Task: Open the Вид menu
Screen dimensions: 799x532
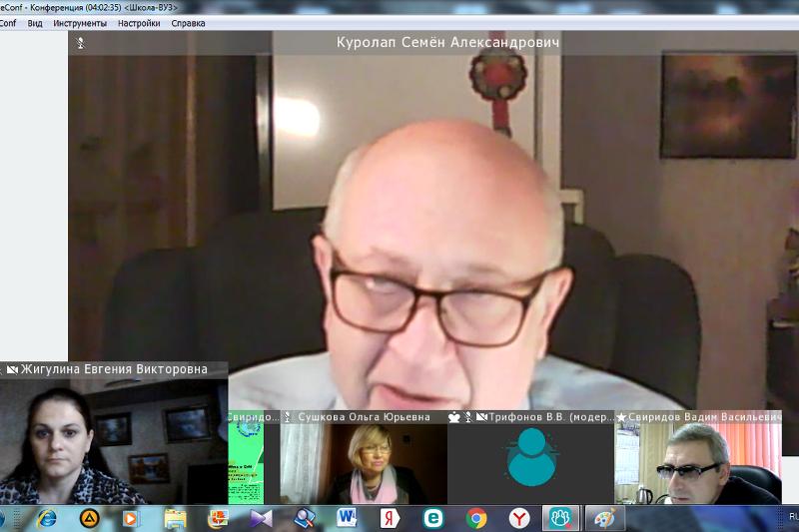Action: coord(35,23)
